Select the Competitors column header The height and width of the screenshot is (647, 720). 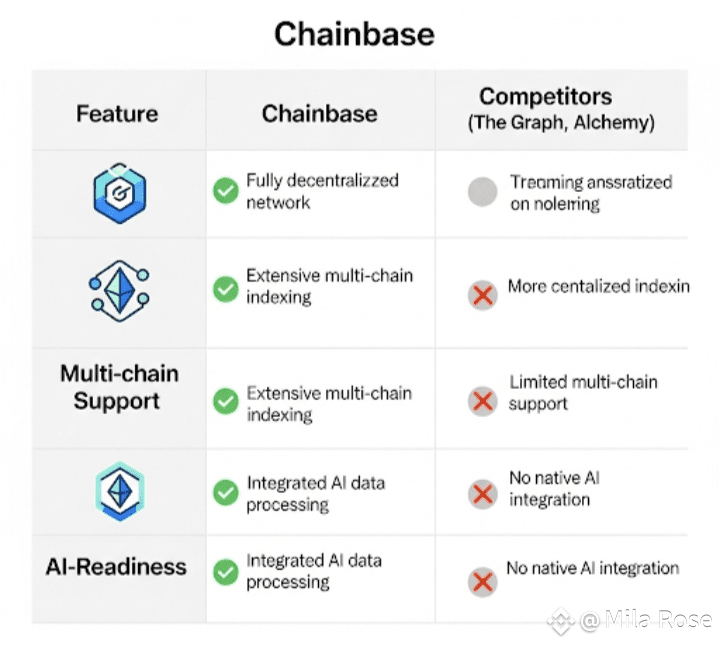click(561, 109)
